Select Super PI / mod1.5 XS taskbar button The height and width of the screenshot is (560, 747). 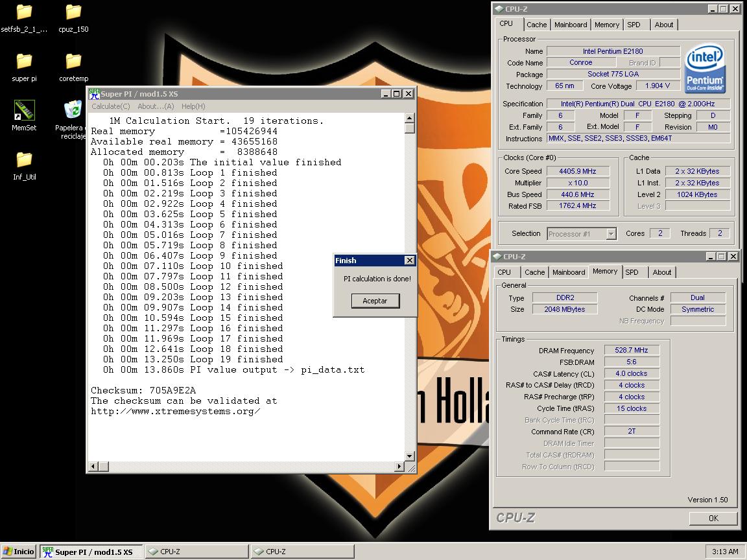91,552
